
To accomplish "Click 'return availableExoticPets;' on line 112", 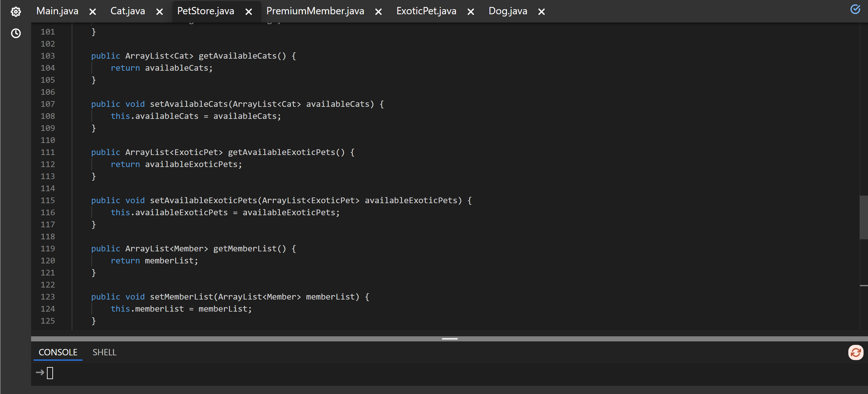I will 177,164.
